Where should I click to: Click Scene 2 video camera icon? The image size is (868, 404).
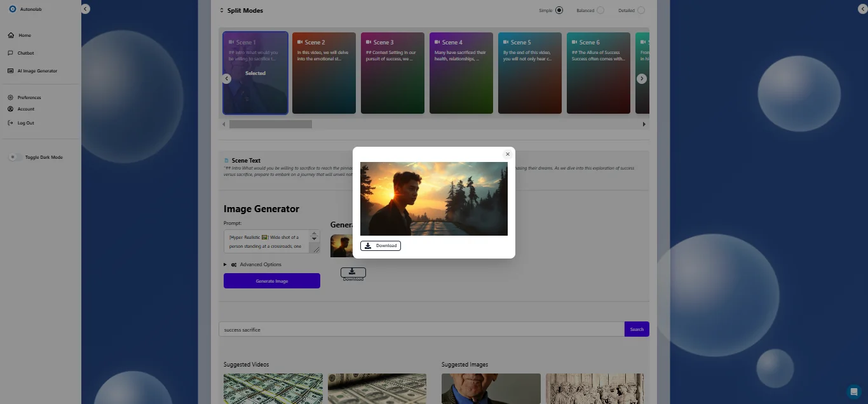click(300, 43)
